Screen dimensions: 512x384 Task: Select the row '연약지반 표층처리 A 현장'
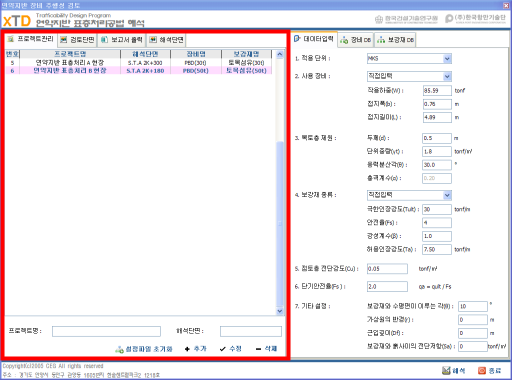(138, 63)
